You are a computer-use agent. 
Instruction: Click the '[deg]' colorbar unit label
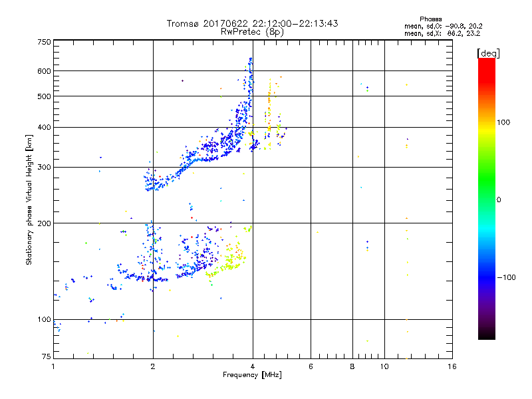click(x=488, y=53)
